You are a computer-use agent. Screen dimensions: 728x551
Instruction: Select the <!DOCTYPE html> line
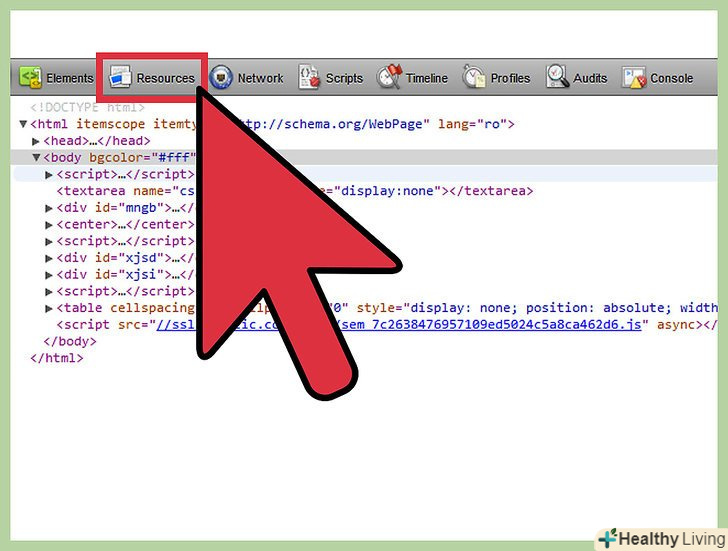point(87,107)
